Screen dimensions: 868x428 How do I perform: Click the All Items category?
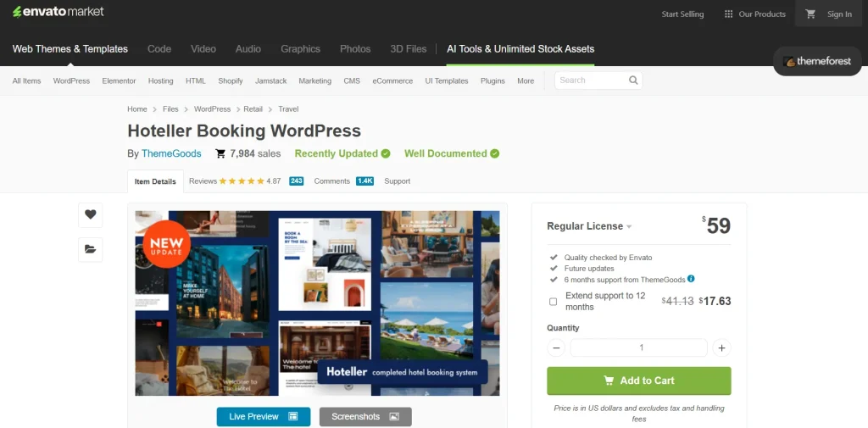(26, 81)
